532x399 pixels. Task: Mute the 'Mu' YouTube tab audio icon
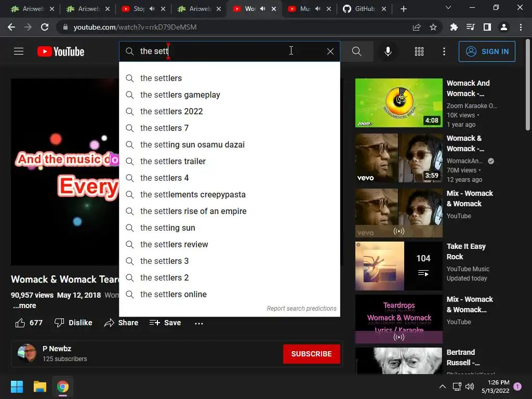[x=317, y=9]
